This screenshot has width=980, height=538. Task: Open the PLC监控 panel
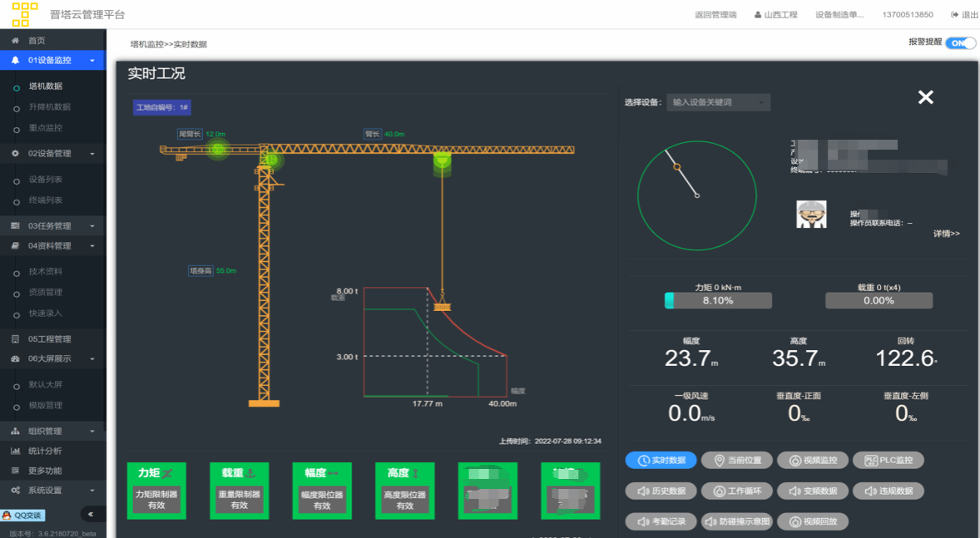point(888,461)
